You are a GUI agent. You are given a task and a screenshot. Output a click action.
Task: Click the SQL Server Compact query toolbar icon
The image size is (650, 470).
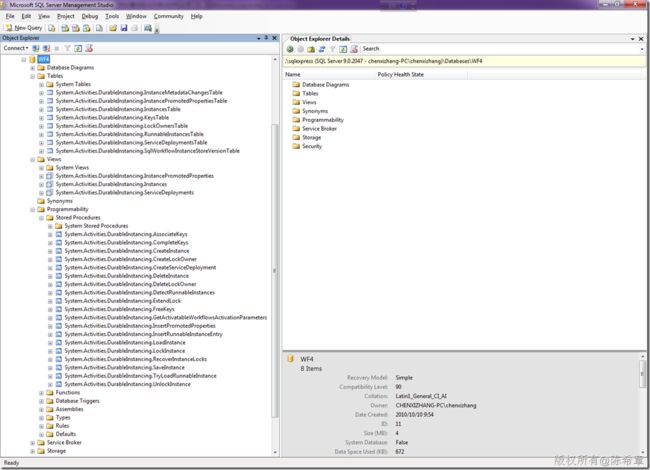(99, 28)
